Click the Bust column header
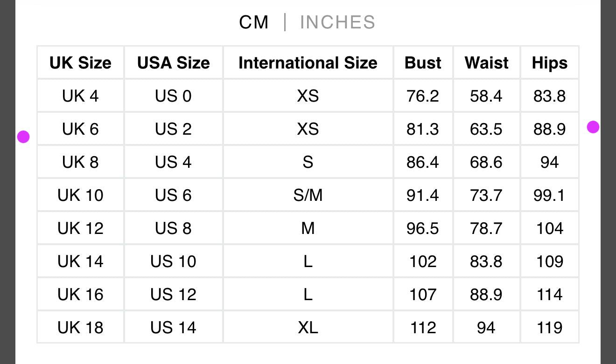 point(423,63)
